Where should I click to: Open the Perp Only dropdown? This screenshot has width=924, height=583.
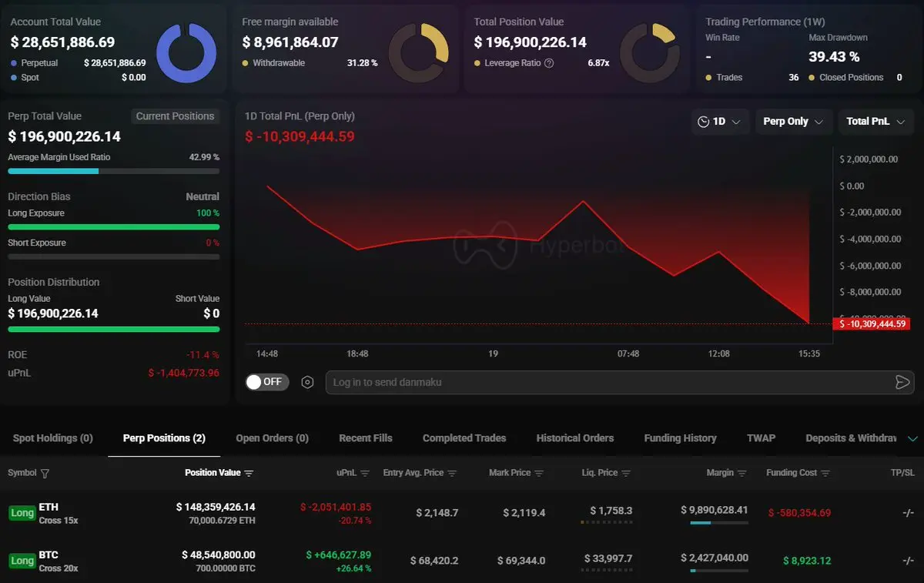(794, 122)
